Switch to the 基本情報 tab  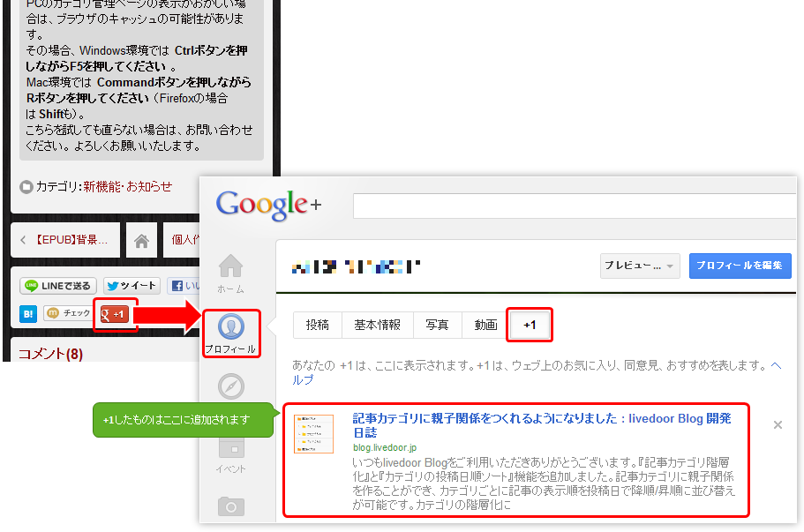[378, 325]
